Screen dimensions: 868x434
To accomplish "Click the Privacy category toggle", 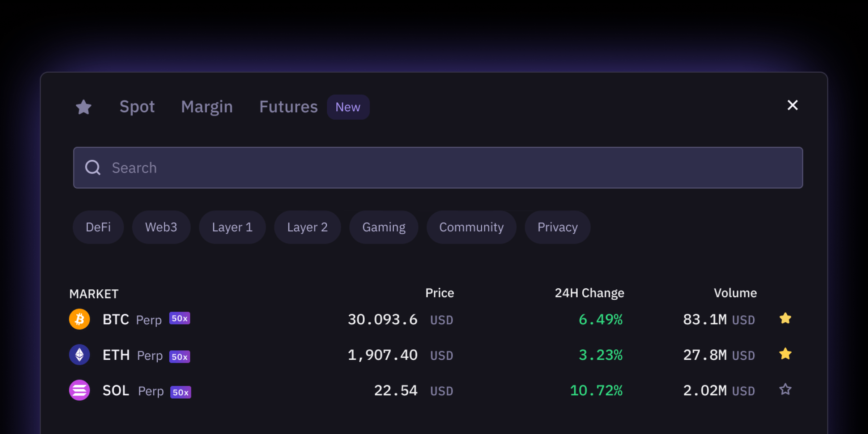I will click(557, 227).
